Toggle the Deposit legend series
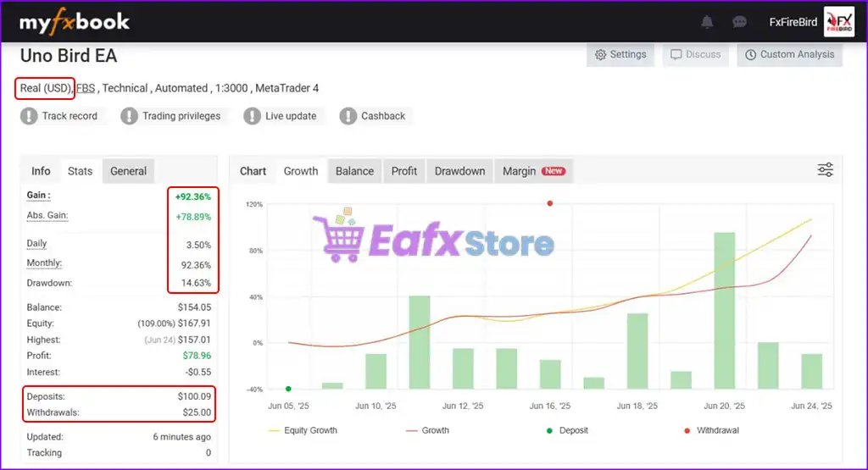The image size is (868, 470). point(567,430)
